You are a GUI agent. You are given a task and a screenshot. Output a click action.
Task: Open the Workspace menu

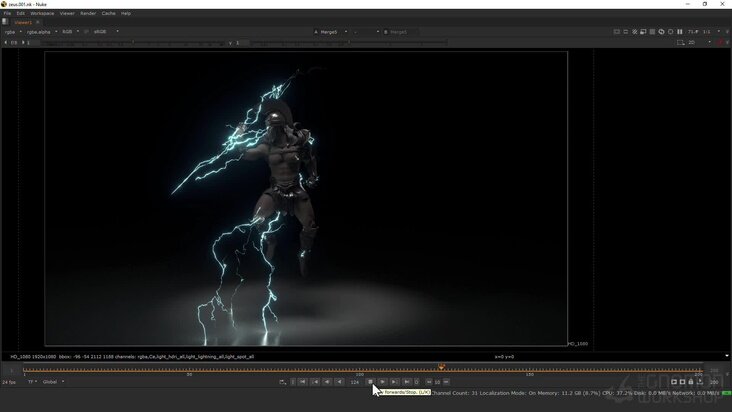[x=42, y=14]
